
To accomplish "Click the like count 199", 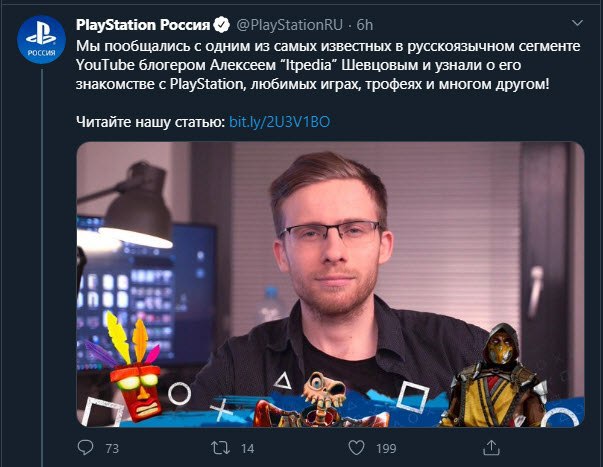I will (x=386, y=449).
